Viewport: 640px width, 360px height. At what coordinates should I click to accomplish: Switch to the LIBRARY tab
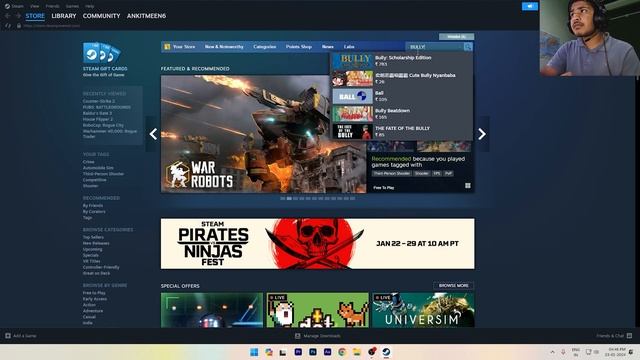coord(64,16)
